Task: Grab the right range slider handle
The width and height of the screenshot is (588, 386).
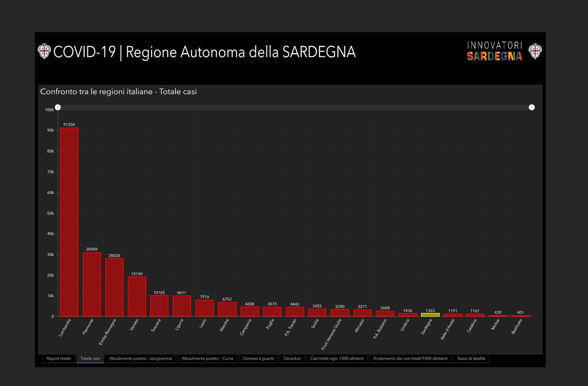Action: (532, 107)
